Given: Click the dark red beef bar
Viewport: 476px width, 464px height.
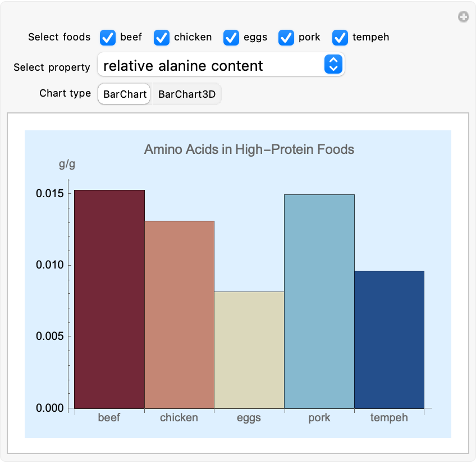Looking at the screenshot, I should [109, 299].
